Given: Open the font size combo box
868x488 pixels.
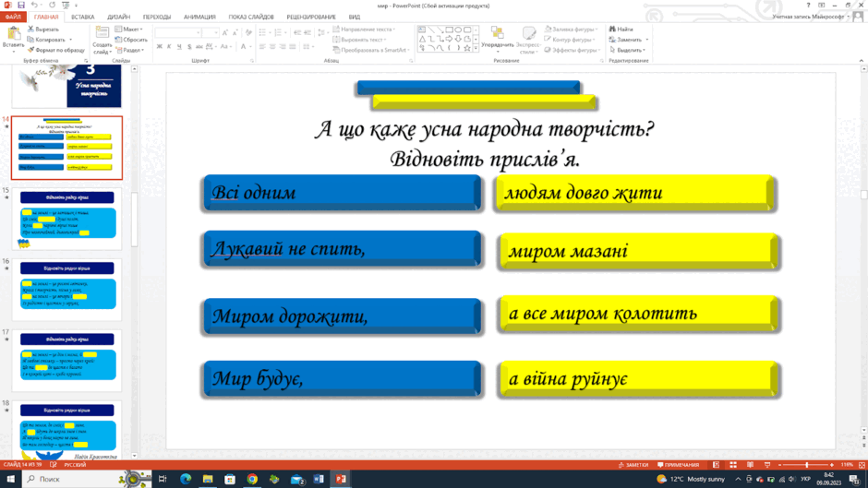Looking at the screenshot, I should [211, 33].
